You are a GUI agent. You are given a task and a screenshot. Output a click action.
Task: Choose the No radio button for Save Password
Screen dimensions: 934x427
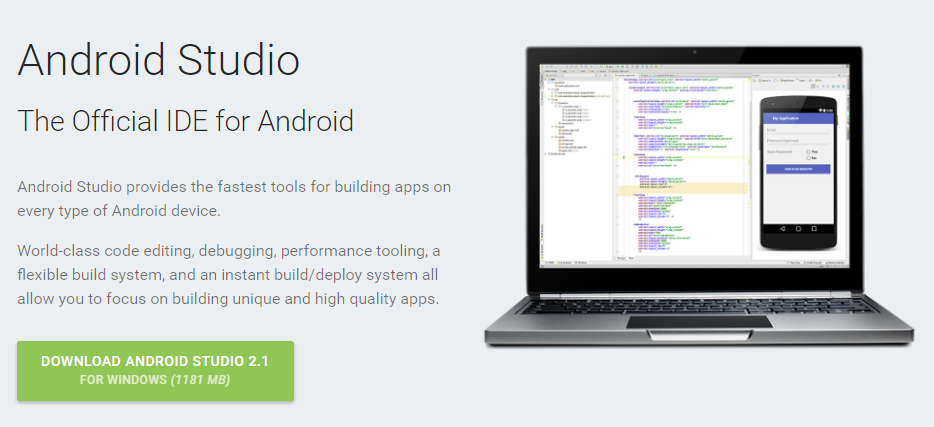pyautogui.click(x=808, y=158)
